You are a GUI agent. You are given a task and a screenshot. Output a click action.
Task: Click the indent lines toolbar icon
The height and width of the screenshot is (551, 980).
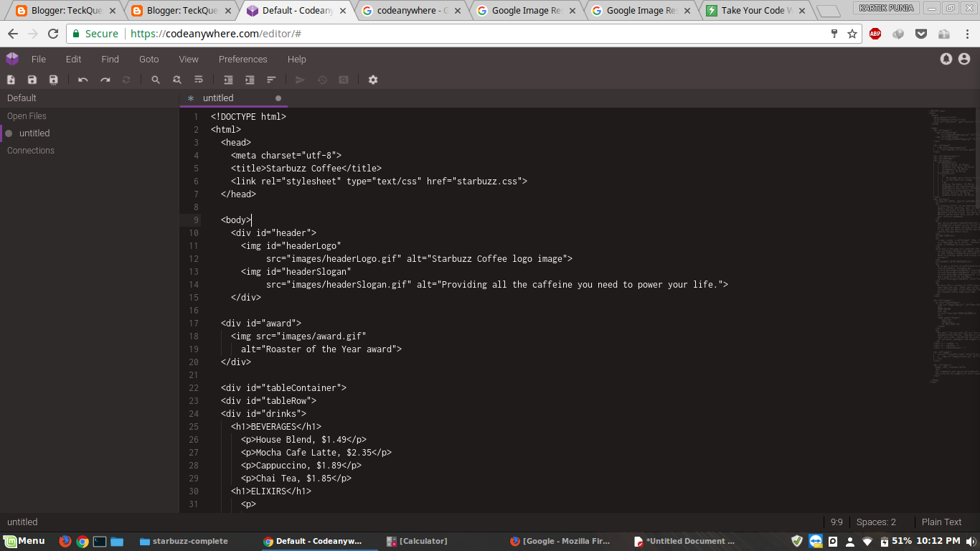tap(250, 80)
